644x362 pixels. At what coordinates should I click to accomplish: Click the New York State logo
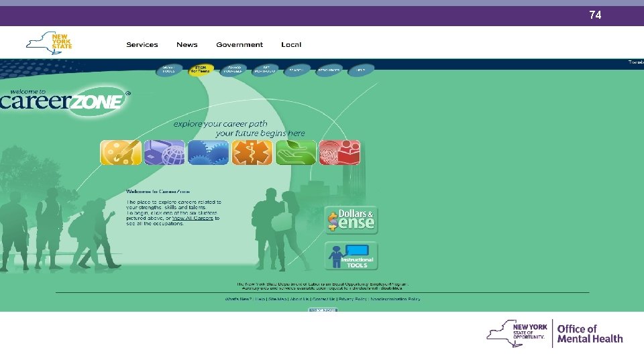click(x=49, y=43)
